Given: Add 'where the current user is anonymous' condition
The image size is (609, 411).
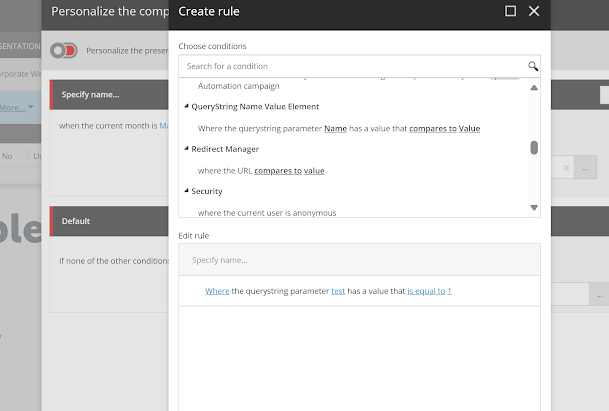Looking at the screenshot, I should pos(267,213).
